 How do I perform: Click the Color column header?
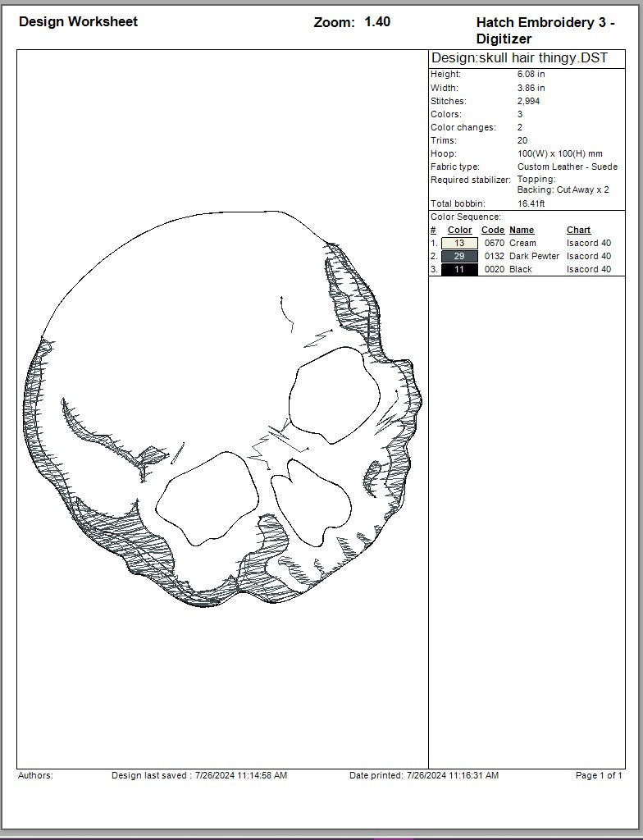click(459, 230)
